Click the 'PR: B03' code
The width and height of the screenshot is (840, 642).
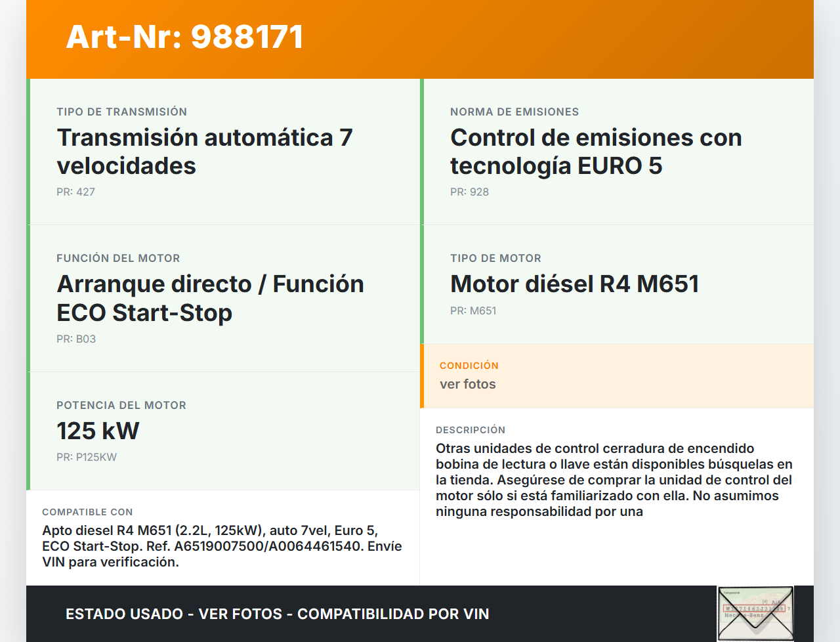point(76,339)
